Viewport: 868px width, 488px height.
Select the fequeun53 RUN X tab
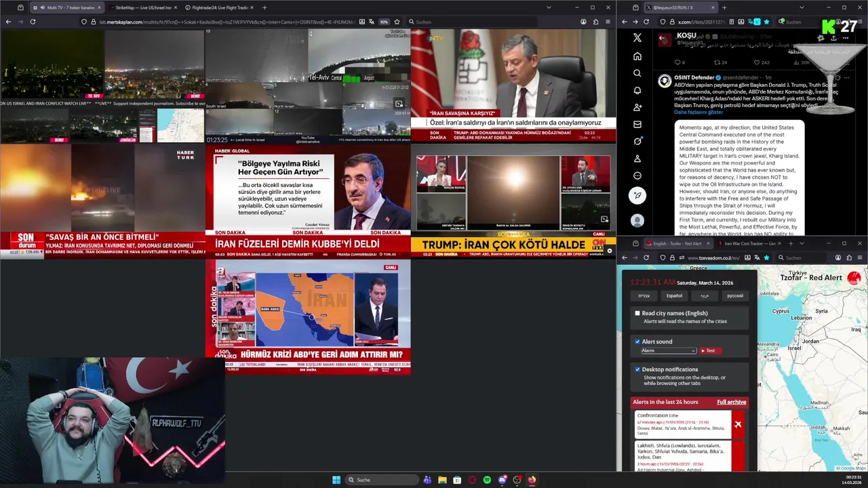tap(681, 7)
